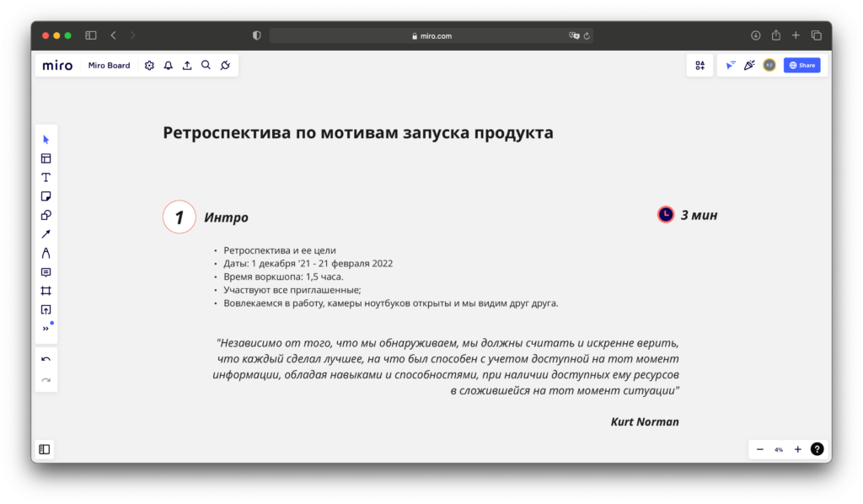Click the blue Share button

(801, 65)
